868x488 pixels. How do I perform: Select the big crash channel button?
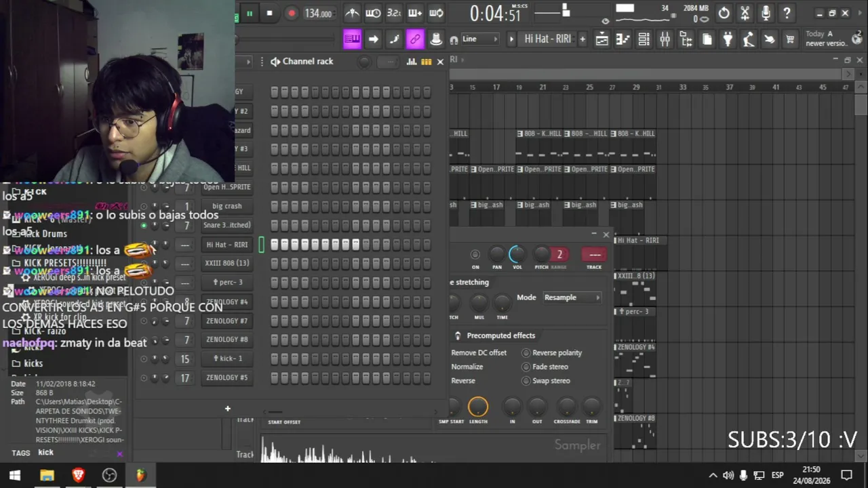227,206
